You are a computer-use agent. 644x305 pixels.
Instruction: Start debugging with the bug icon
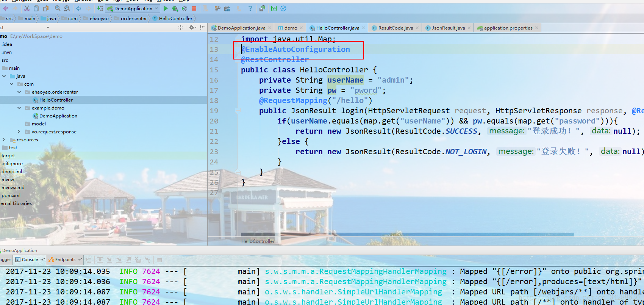[x=175, y=8]
